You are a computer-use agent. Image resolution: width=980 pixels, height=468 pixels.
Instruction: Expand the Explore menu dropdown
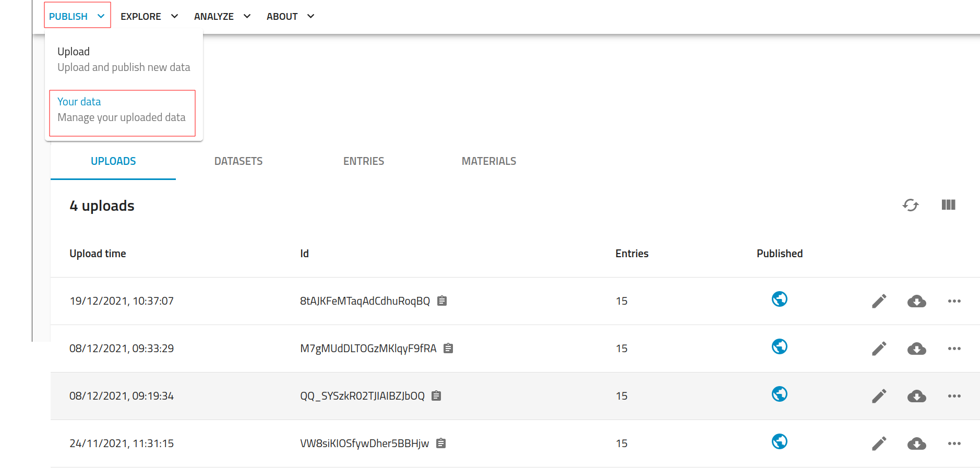pos(149,16)
